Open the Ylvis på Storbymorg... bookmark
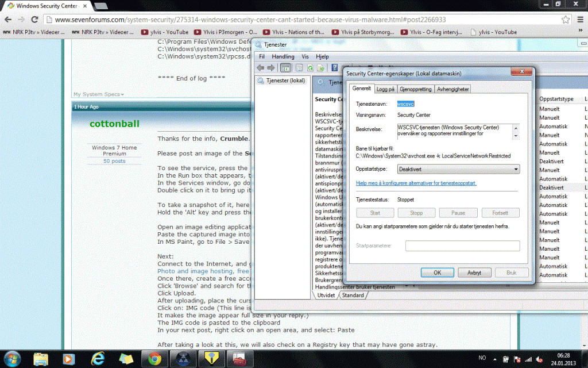This screenshot has width=588, height=368. 363,32
